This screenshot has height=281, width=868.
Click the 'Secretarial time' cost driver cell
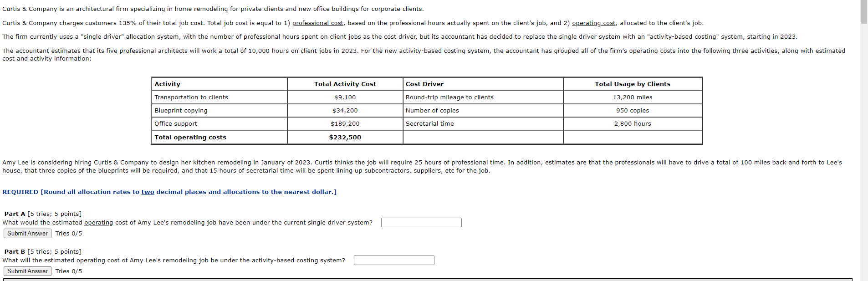click(483, 123)
